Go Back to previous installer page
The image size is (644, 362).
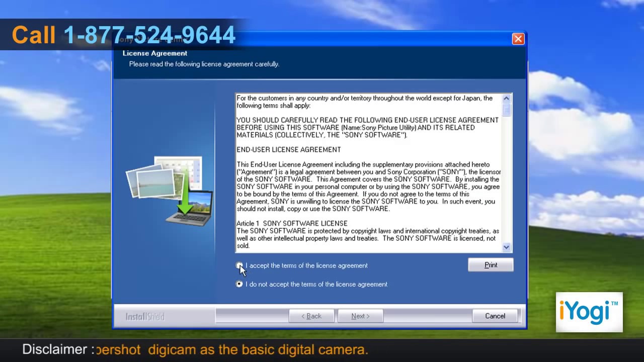[311, 316]
